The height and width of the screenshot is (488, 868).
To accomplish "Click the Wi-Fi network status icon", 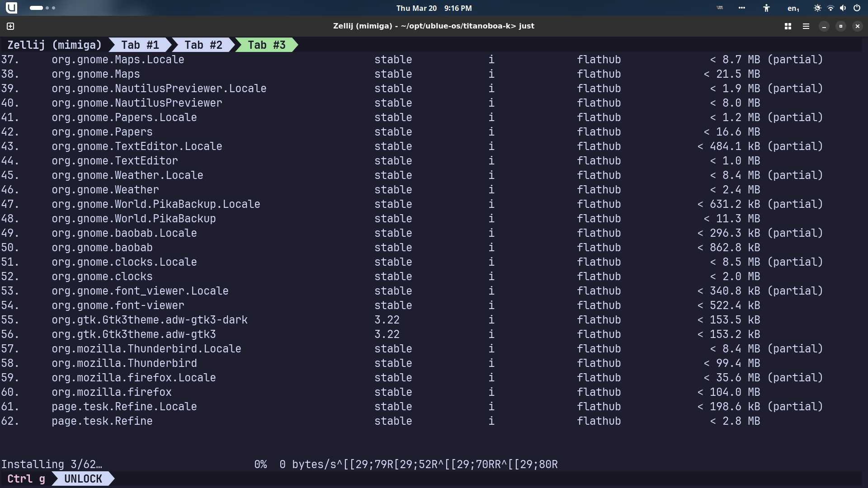I will [x=830, y=8].
